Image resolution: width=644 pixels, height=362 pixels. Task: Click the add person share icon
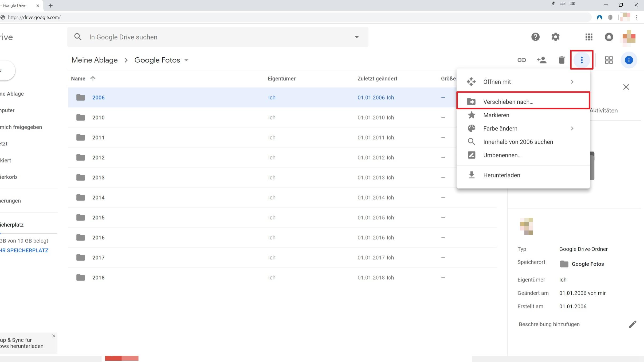point(542,60)
